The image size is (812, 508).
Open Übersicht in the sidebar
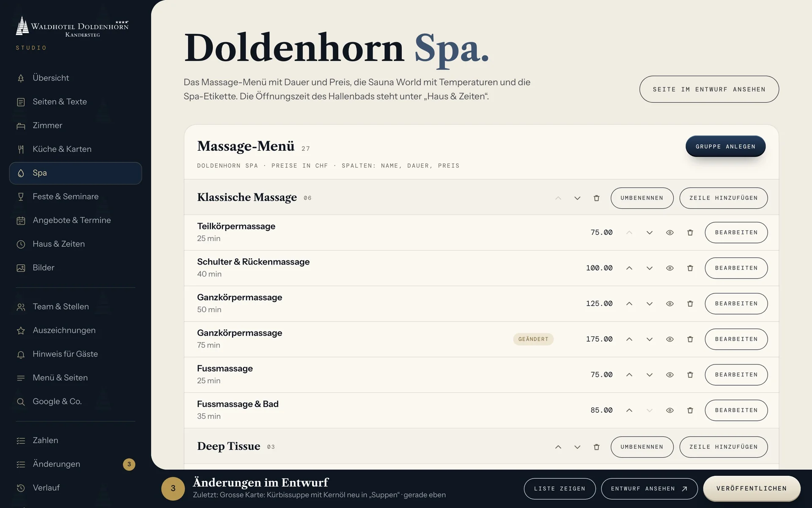tap(75, 78)
